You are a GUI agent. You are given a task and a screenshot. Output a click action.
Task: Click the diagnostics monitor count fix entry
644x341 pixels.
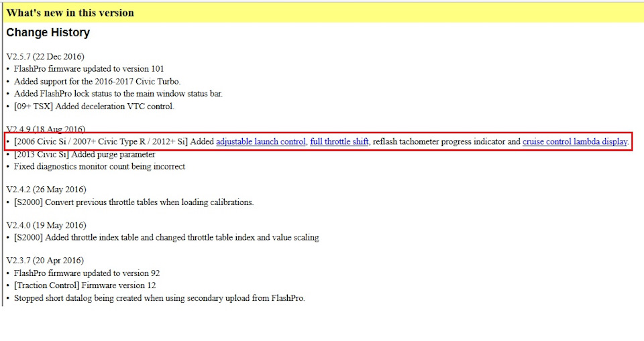(99, 167)
